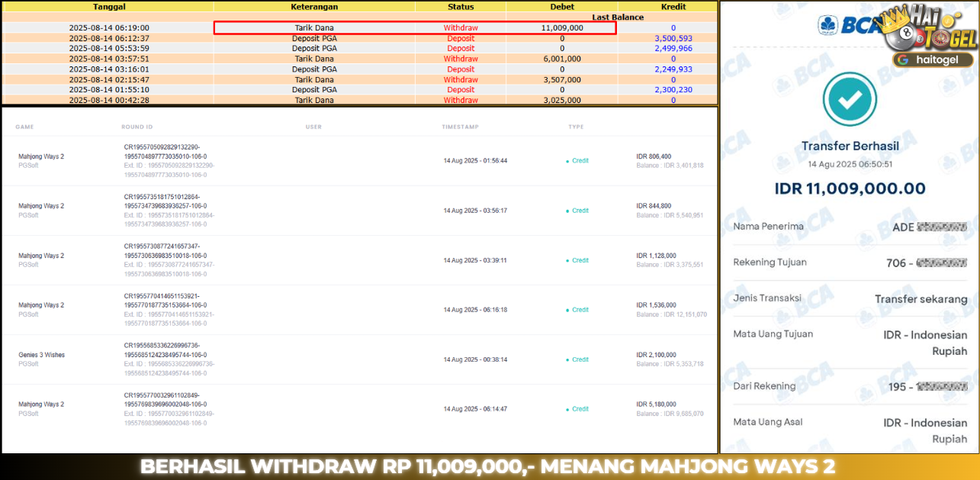Select the date 2025-08-14 06:12:37
Screen dimensions: 980x480
pos(109,38)
